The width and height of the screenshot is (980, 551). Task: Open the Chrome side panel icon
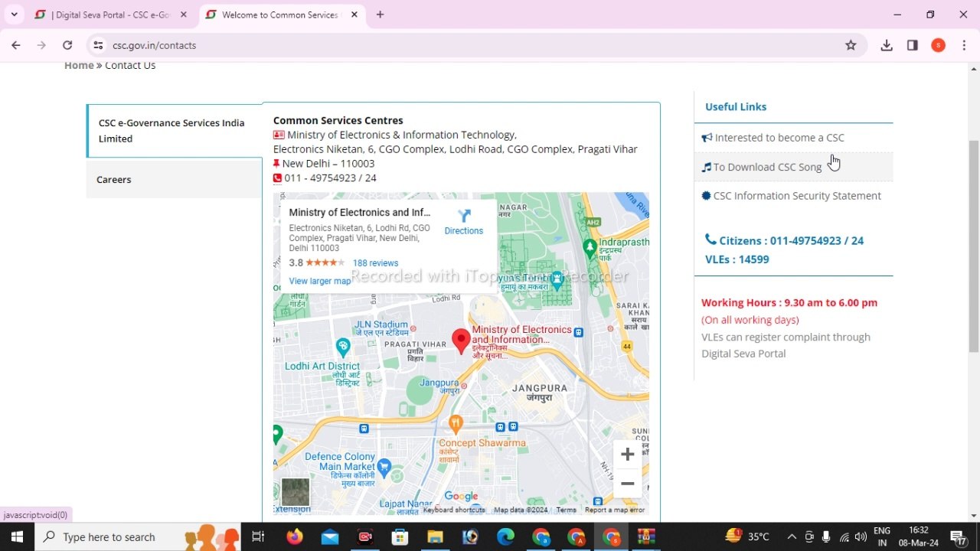tap(912, 45)
